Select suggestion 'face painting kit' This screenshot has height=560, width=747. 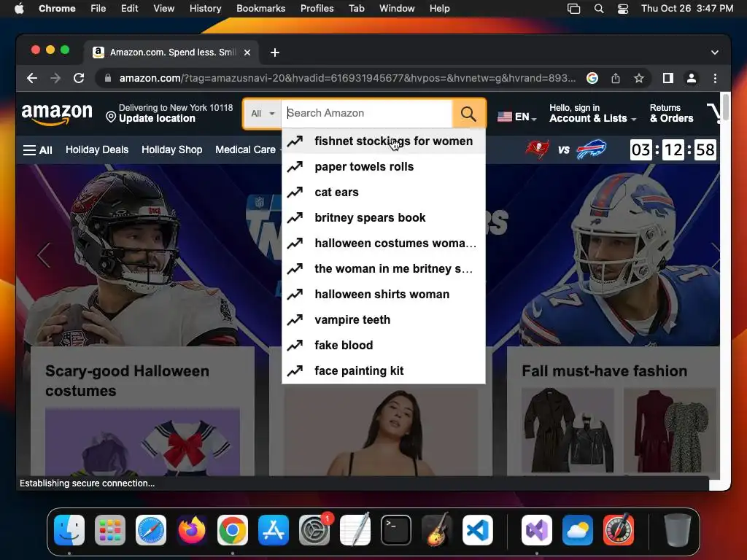point(384,371)
